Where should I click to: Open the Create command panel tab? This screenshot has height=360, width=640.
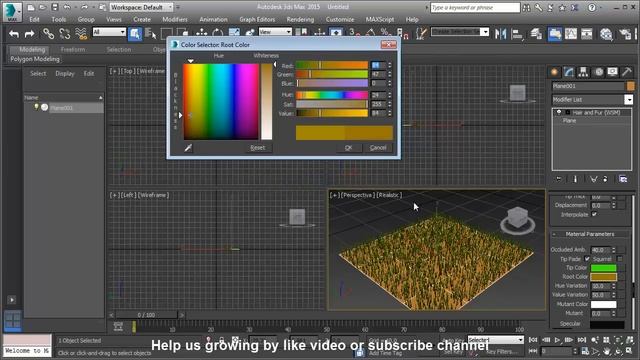pyautogui.click(x=554, y=72)
